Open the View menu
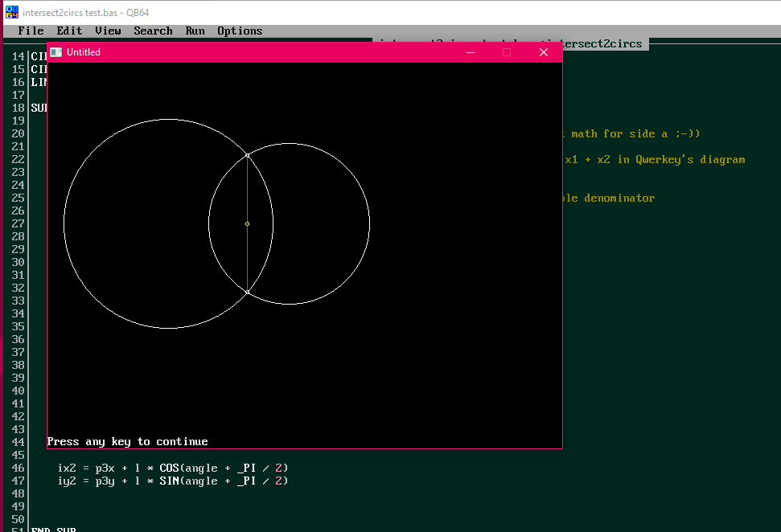 108,31
